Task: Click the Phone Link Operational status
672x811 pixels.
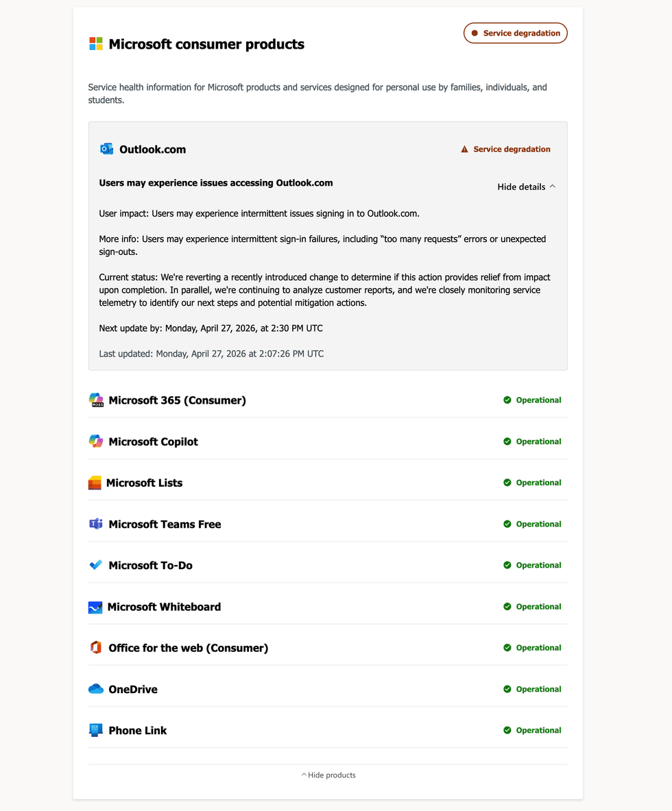Action: pyautogui.click(x=532, y=730)
